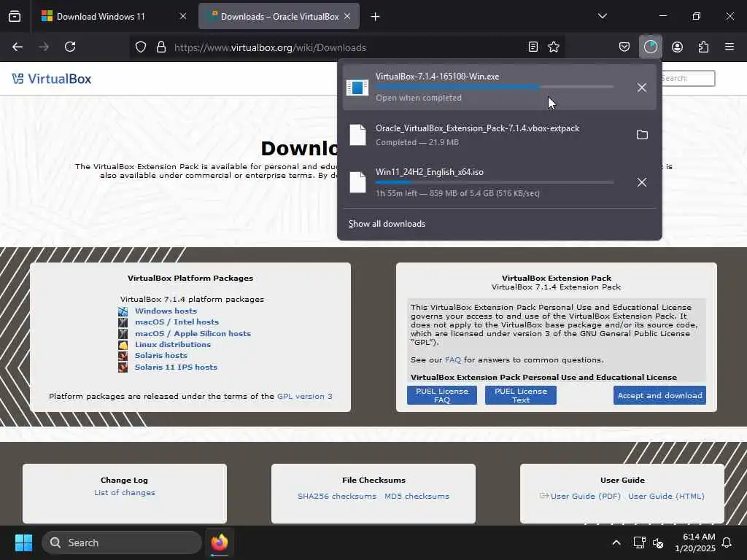This screenshot has width=747, height=560.
Task: Click Accept and download button
Action: (659, 395)
